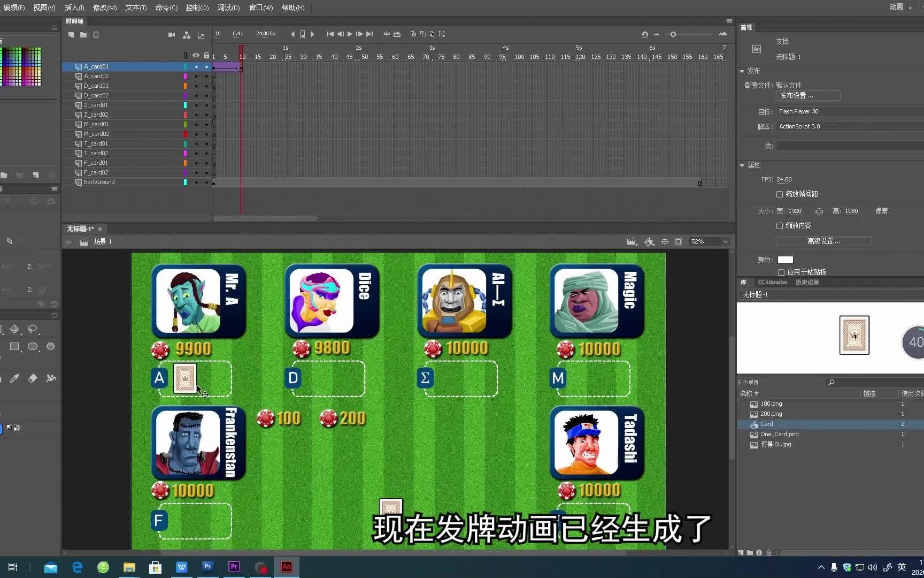Select the Eraser tool
924x578 pixels.
[x=33, y=378]
